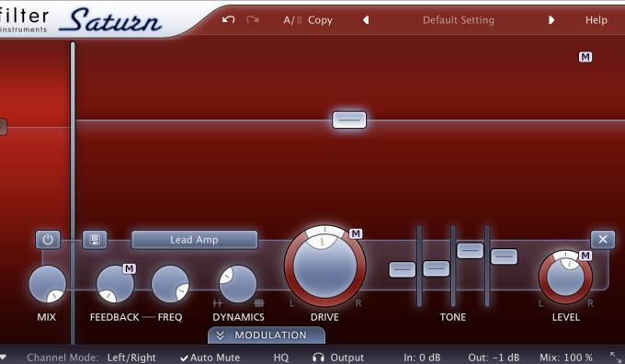Image resolution: width=625 pixels, height=364 pixels.
Task: Click the M badge on Feedback knob
Action: point(130,268)
